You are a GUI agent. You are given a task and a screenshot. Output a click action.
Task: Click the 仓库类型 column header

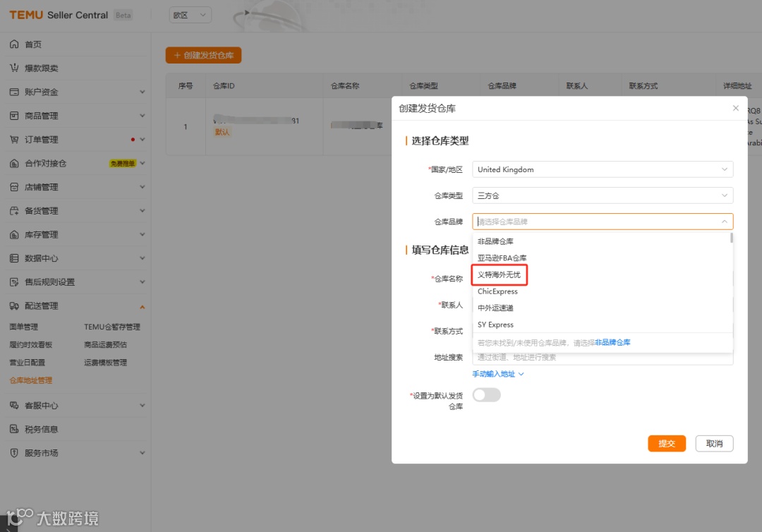coord(423,85)
